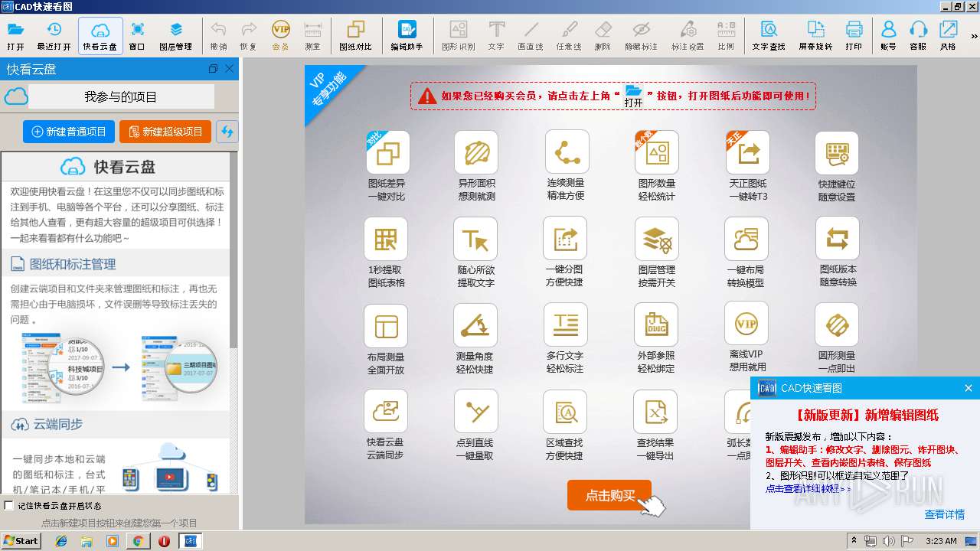Viewport: 980px width, 551px height.
Task: Open 文字查找 text search
Action: pos(769,35)
